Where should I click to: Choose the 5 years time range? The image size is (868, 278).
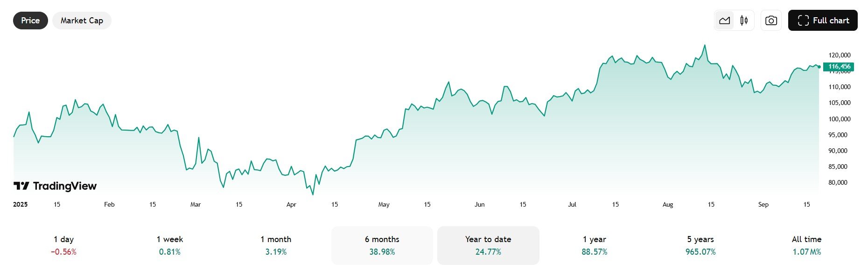[700, 245]
